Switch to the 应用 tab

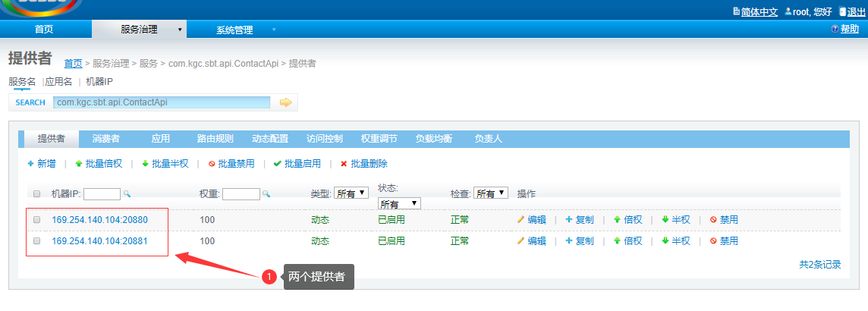tap(161, 138)
